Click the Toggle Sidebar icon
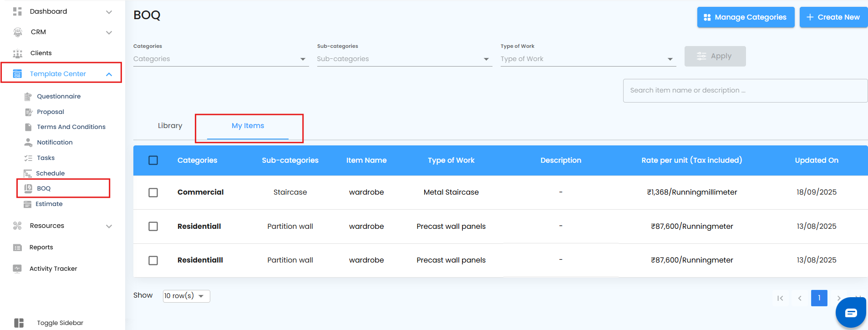The image size is (868, 330). click(19, 323)
